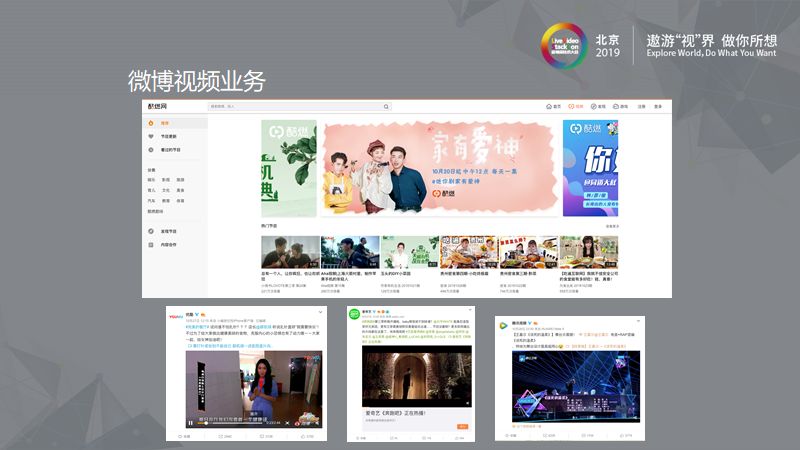Open the 内容合作 square icon in the sidebar
The height and width of the screenshot is (450, 800).
(151, 245)
